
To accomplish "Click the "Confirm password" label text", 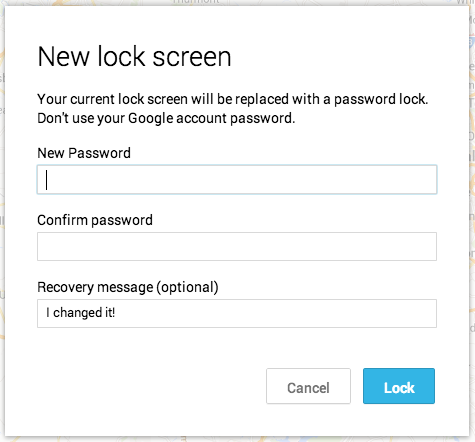I will [95, 220].
